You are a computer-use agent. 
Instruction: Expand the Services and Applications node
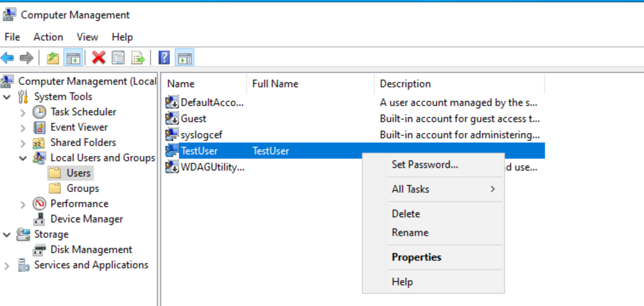(7, 265)
